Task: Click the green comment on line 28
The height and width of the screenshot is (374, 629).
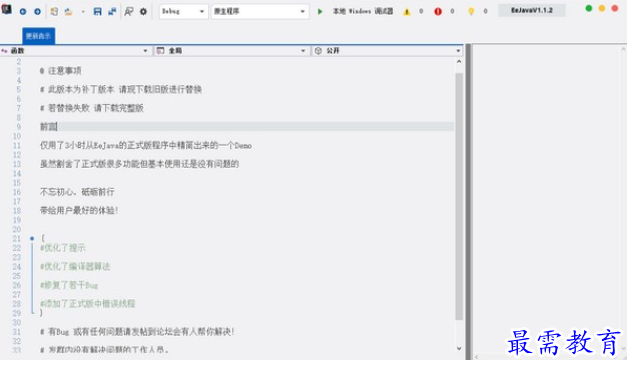Action: (87, 304)
